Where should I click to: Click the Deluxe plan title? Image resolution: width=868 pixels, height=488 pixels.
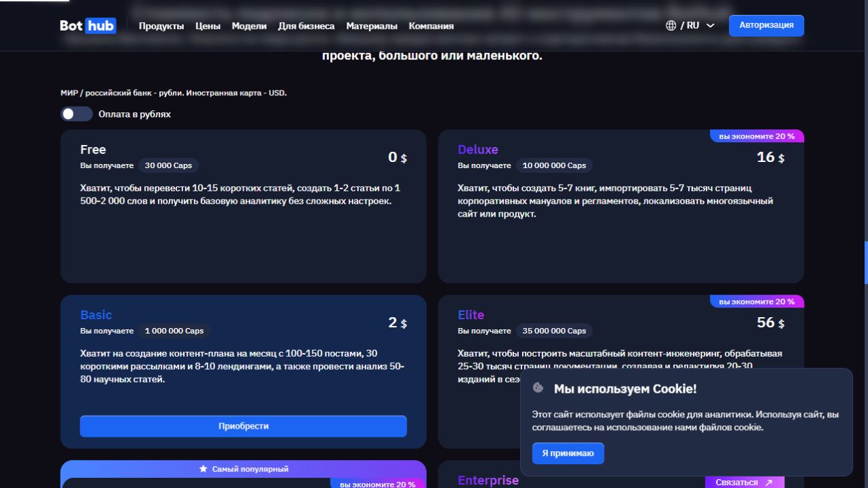pos(478,150)
